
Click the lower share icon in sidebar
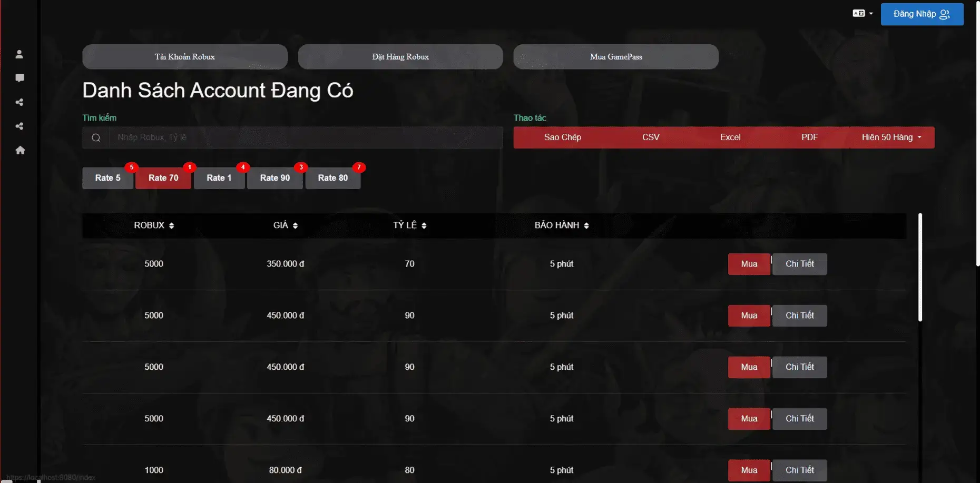coord(19,126)
